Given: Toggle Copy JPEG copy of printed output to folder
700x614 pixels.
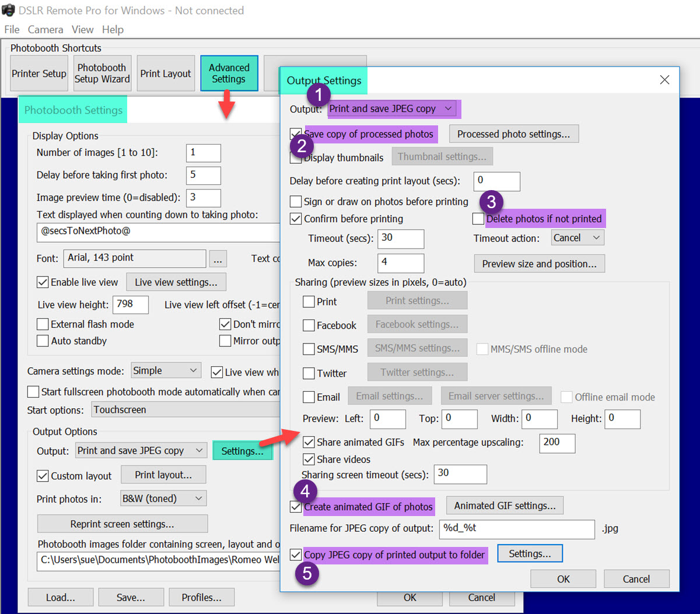Looking at the screenshot, I should coord(296,555).
